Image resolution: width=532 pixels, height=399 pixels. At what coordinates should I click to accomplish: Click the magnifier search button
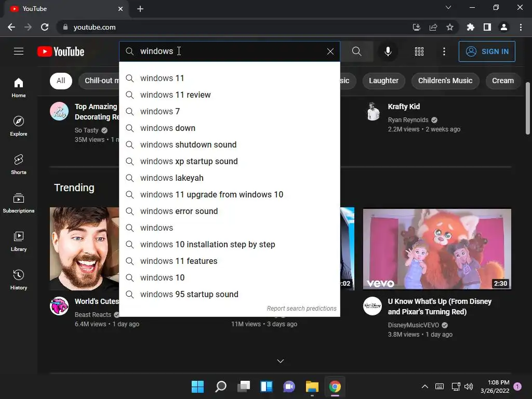point(356,51)
